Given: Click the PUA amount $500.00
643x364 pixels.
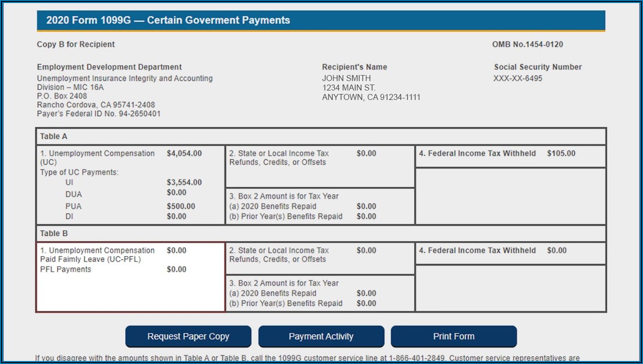Looking at the screenshot, I should (x=181, y=206).
